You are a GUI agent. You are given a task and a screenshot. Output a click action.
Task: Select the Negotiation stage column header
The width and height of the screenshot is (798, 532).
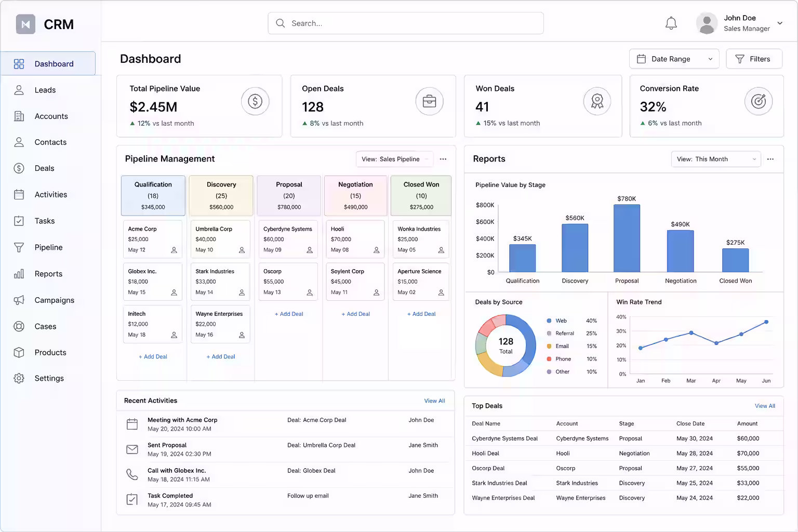[x=355, y=195]
